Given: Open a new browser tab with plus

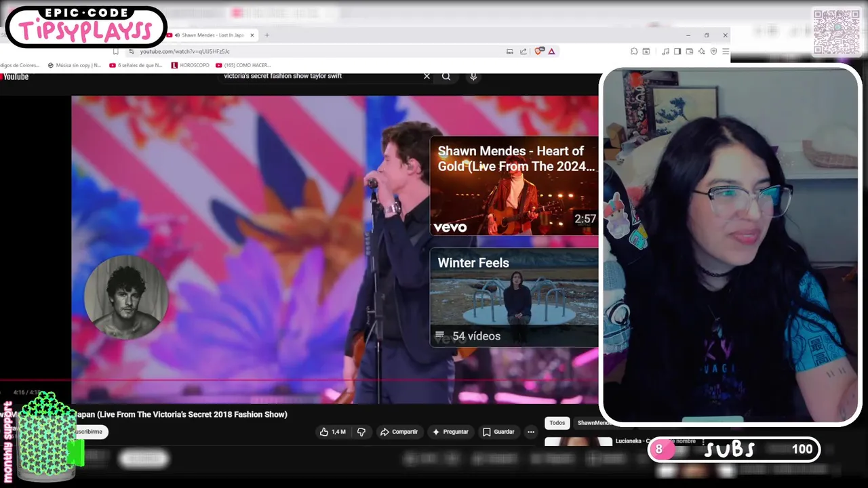Looking at the screenshot, I should tap(267, 35).
